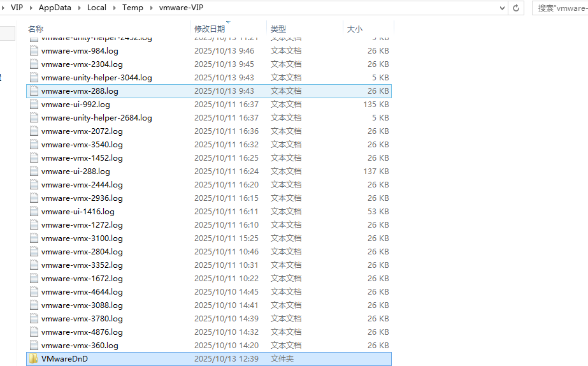This screenshot has height=366, width=588.
Task: Click file icon of vmware-vmx-2304.log
Action: (x=34, y=64)
